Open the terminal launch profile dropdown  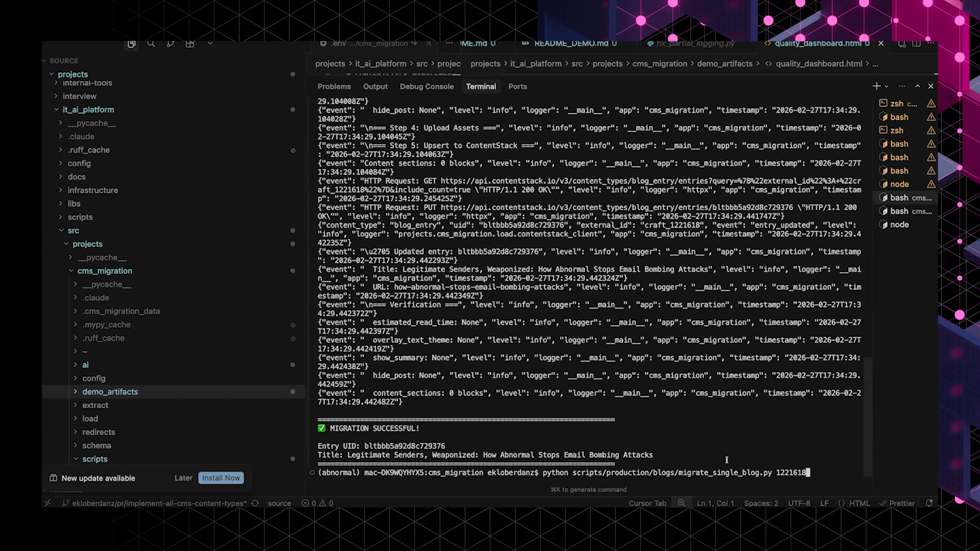(887, 87)
